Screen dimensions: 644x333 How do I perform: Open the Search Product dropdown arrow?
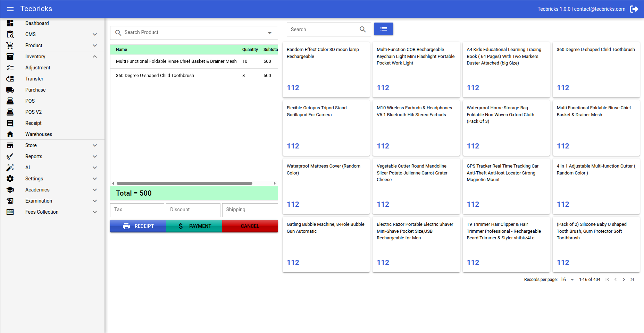(x=270, y=33)
